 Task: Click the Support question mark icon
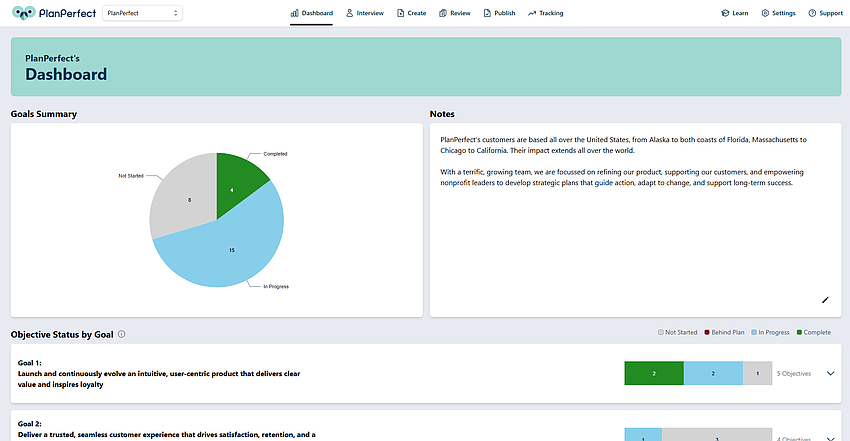[812, 13]
